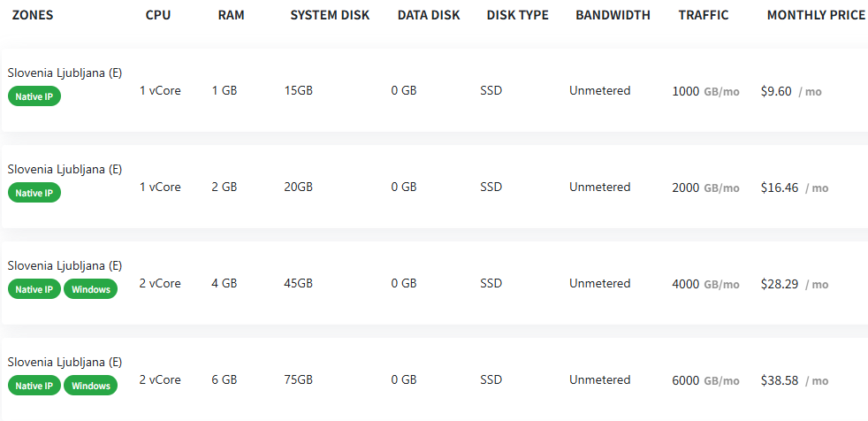This screenshot has height=421, width=868.
Task: Pick the $28.29 per month price
Action: click(x=779, y=284)
